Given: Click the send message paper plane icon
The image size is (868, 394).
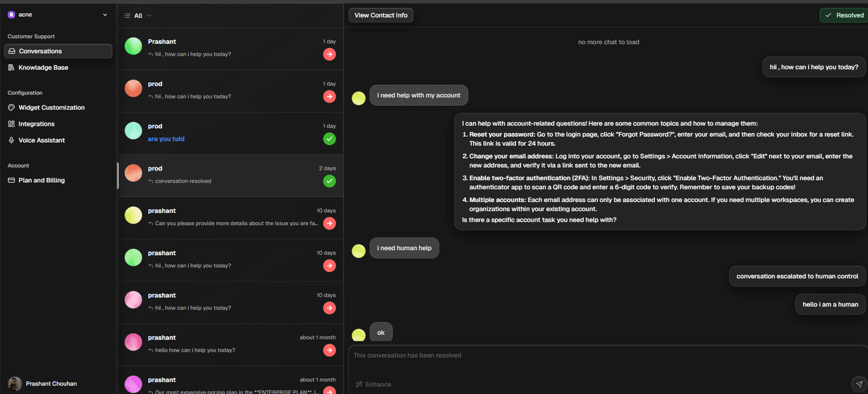Looking at the screenshot, I should [858, 384].
